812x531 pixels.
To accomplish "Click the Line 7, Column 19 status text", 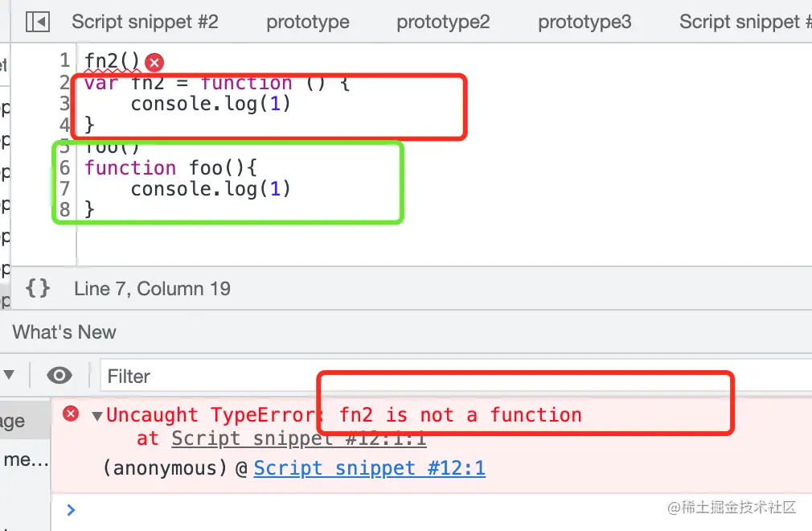I will pos(152,289).
